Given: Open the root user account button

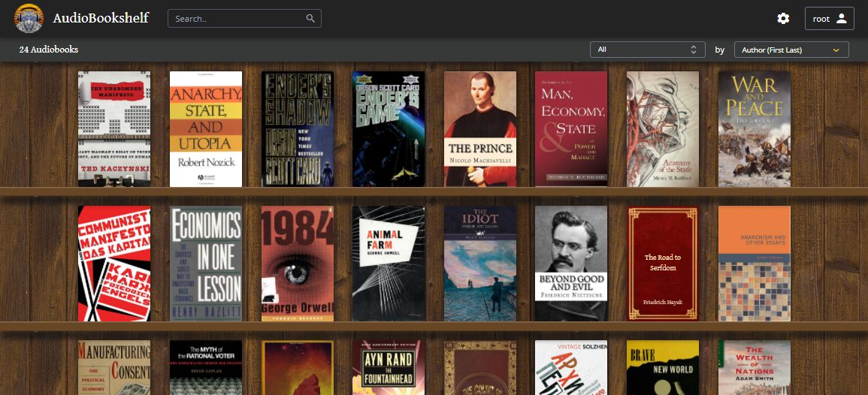Looking at the screenshot, I should [x=829, y=19].
